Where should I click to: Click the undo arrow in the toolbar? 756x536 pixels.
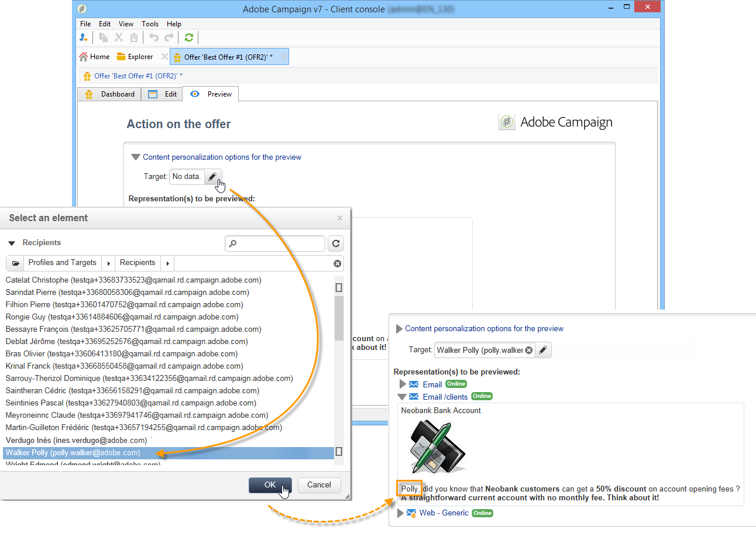pyautogui.click(x=154, y=37)
